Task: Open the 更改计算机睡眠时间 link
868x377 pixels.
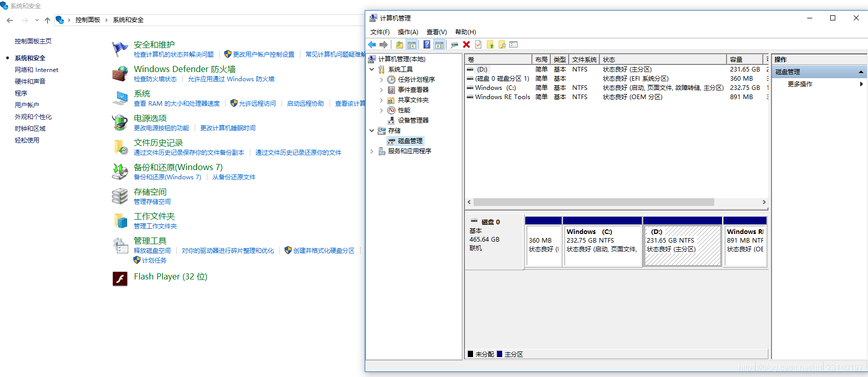Action: (228, 128)
